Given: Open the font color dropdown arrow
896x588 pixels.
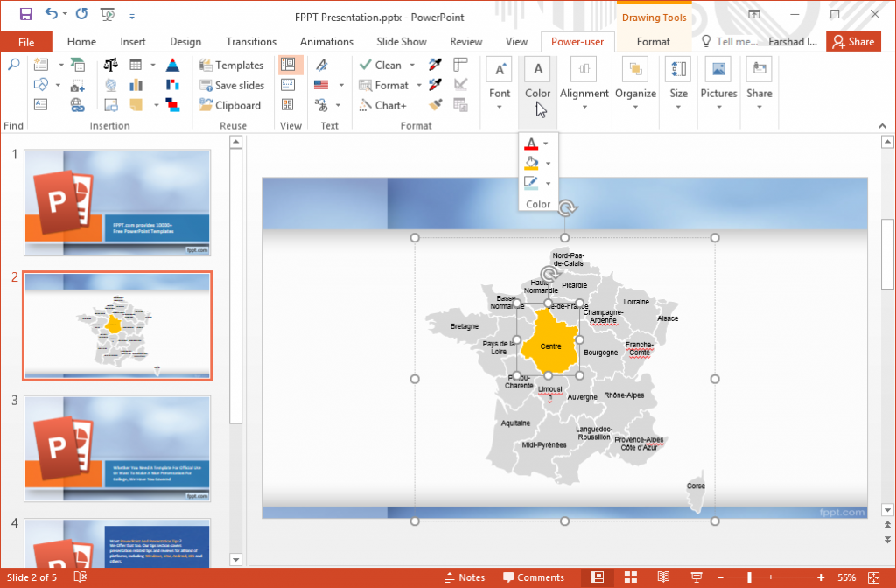Looking at the screenshot, I should coord(546,143).
